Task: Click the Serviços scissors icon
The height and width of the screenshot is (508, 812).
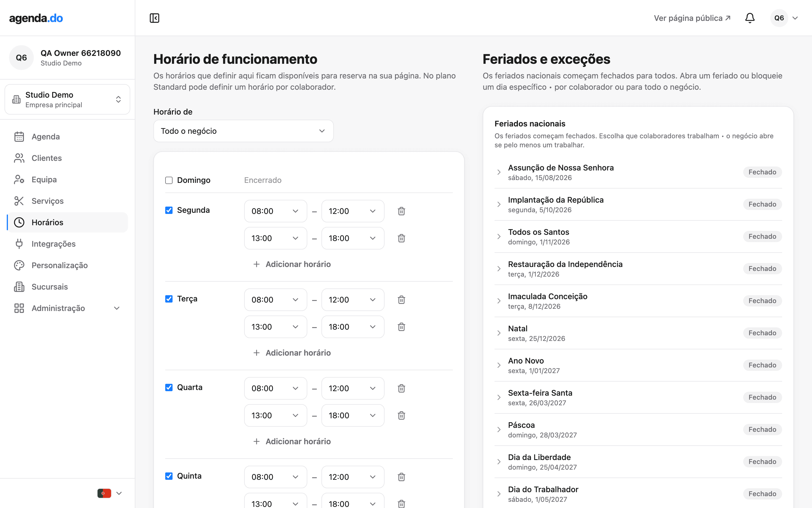Action: [19, 201]
